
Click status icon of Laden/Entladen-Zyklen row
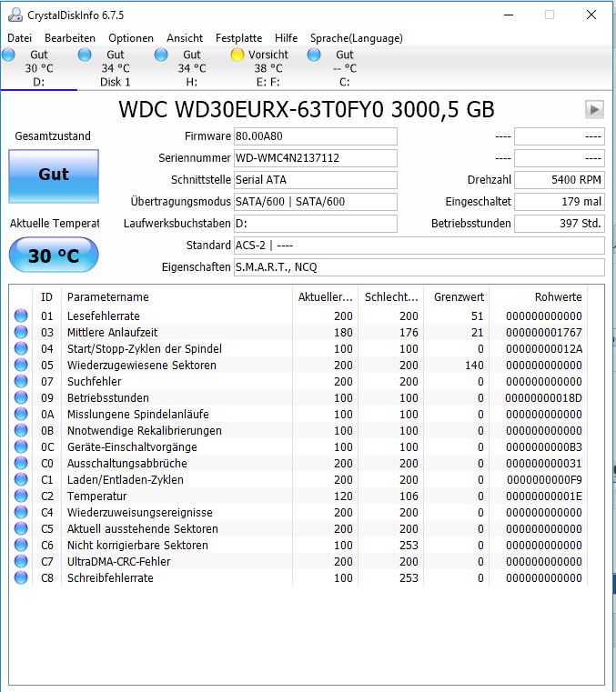tap(21, 479)
